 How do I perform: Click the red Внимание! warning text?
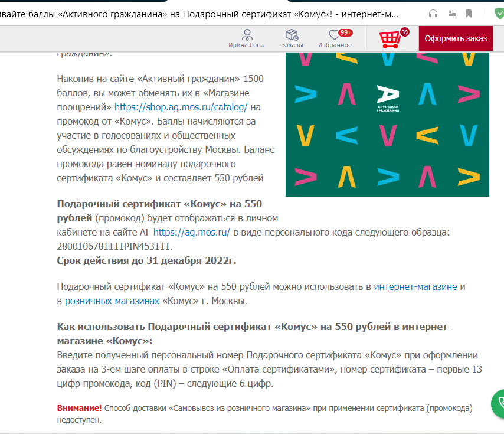(79, 408)
